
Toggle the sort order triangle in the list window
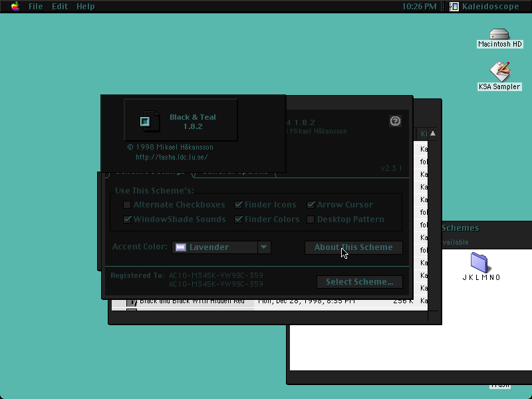[x=433, y=134]
